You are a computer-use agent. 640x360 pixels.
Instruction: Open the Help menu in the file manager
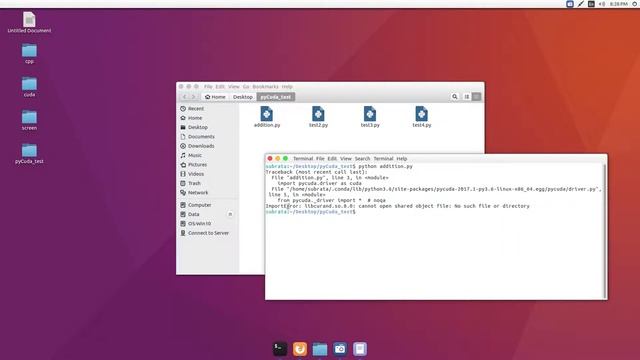point(287,87)
